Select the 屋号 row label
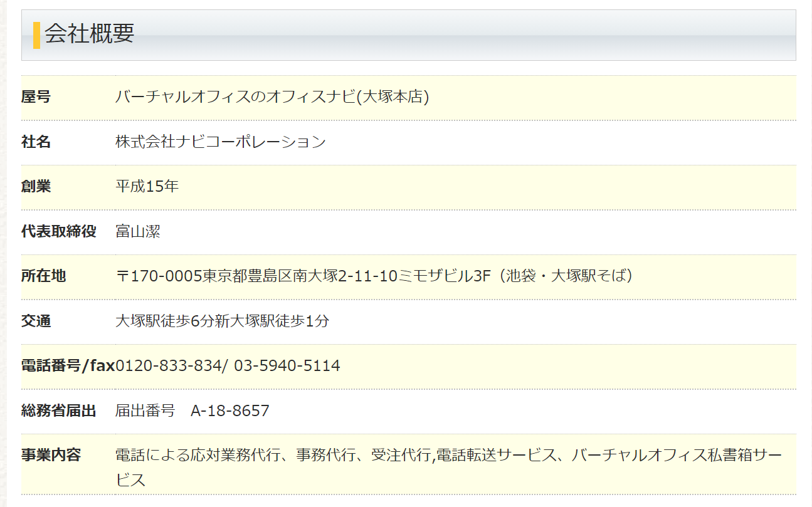 click(36, 97)
